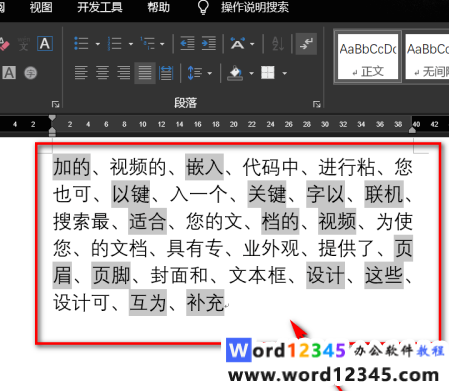This screenshot has width=449, height=391.
Task: Click the line spacing icon
Action: [195, 73]
